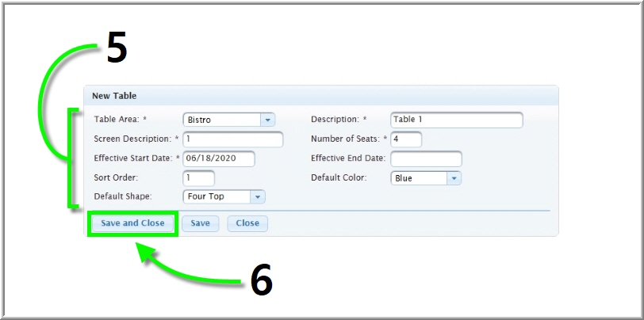Click the Default Shape label text
The width and height of the screenshot is (644, 320).
[122, 196]
